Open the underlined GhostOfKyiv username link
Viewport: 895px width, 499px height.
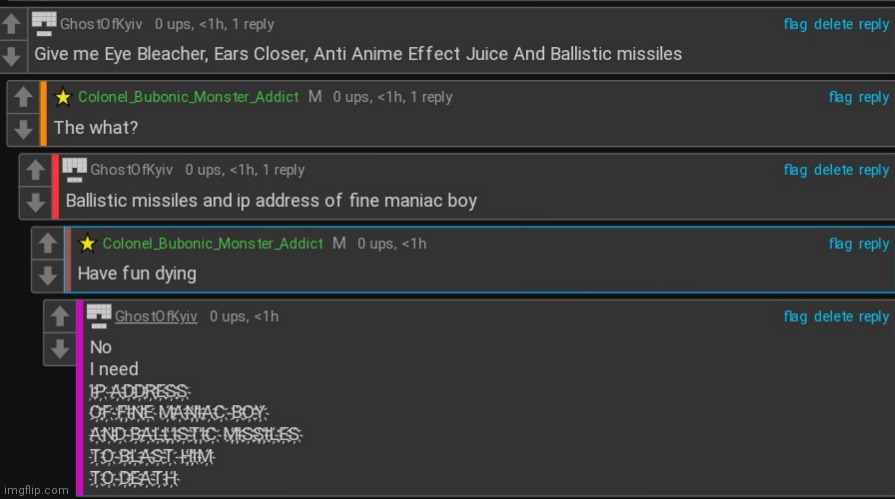click(156, 316)
